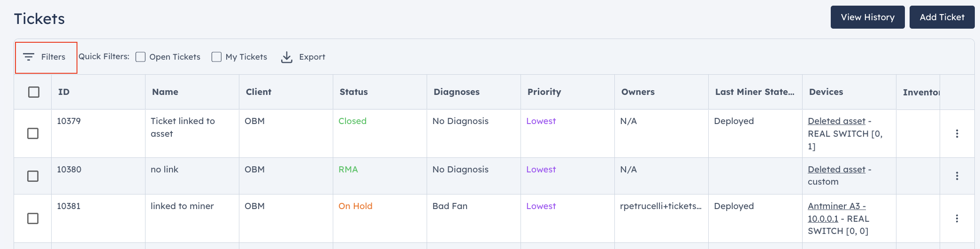Click the Last Miner State column header
This screenshot has width=980, height=249.
(755, 92)
